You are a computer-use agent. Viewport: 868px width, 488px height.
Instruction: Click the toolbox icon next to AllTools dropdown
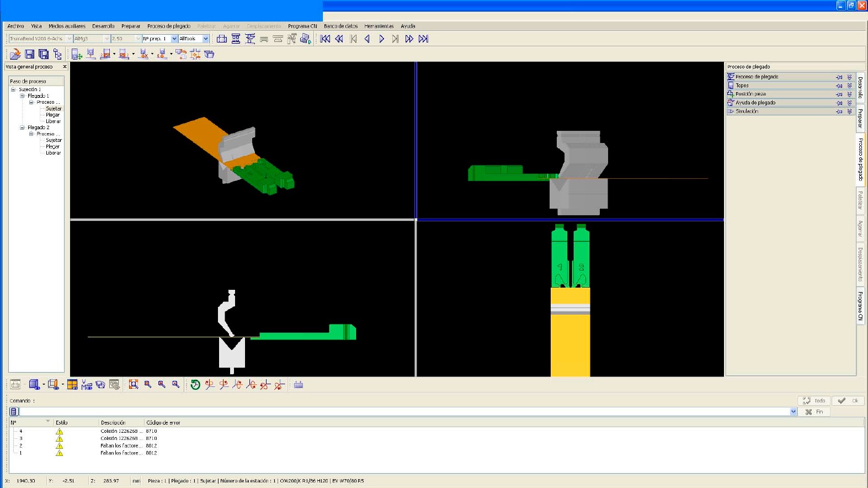[222, 39]
